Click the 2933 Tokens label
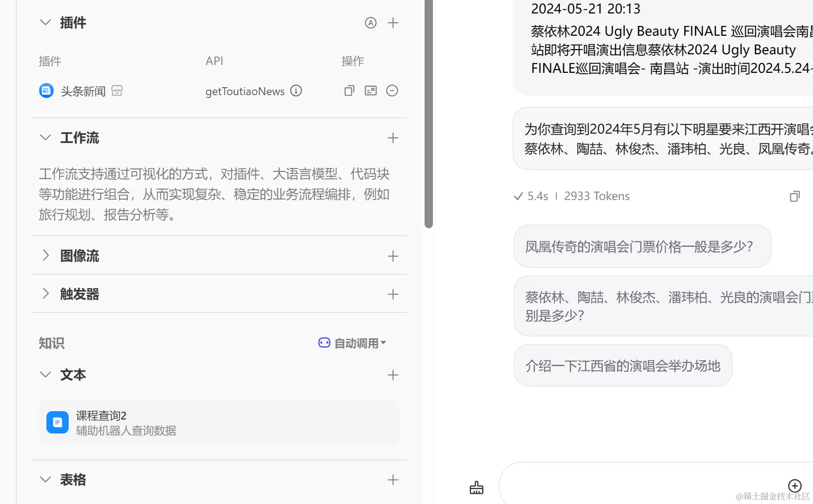Image resolution: width=813 pixels, height=504 pixels. 597,196
